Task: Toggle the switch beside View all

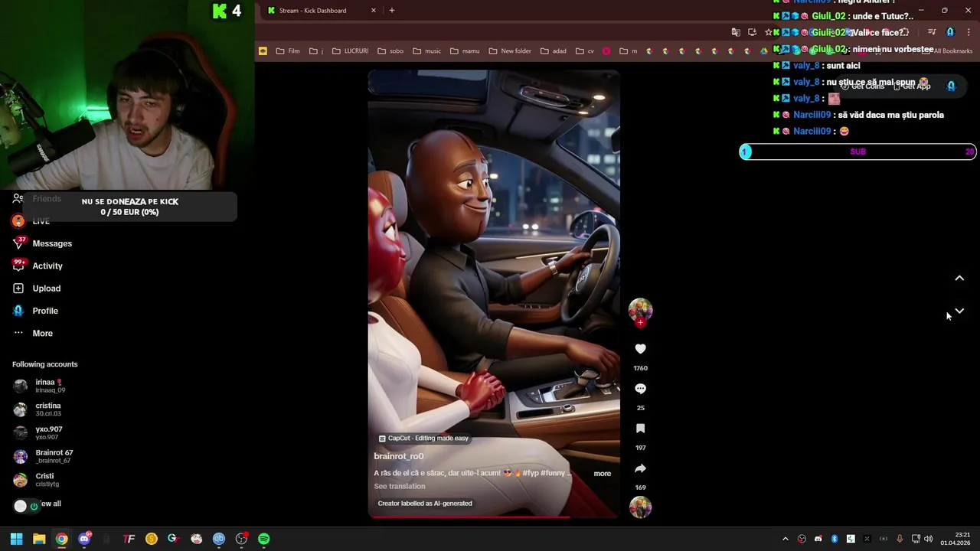Action: 26,506
